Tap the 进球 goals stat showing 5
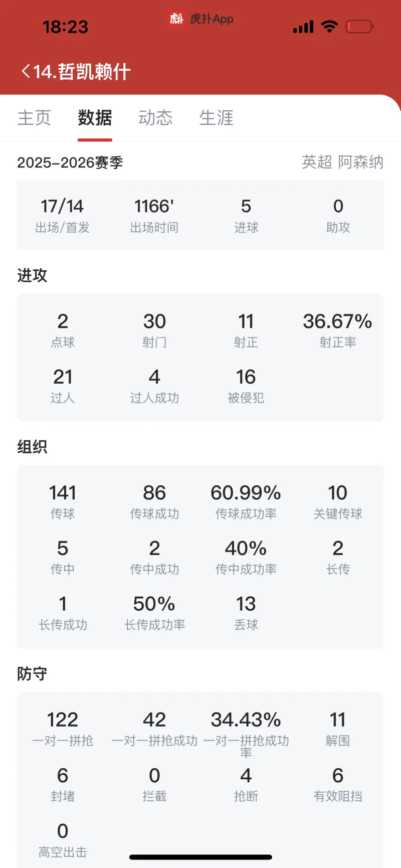The width and height of the screenshot is (401, 868). click(x=246, y=215)
